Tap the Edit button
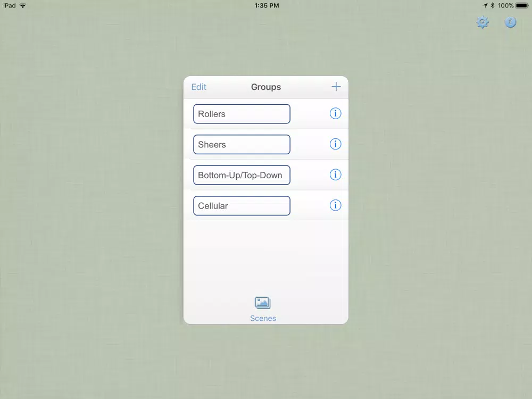532x399 pixels. tap(198, 87)
